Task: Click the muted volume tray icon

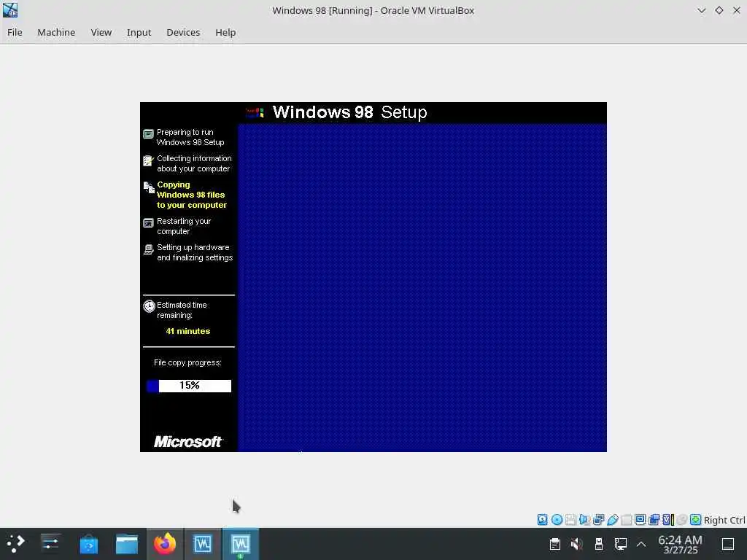Action: pyautogui.click(x=576, y=544)
